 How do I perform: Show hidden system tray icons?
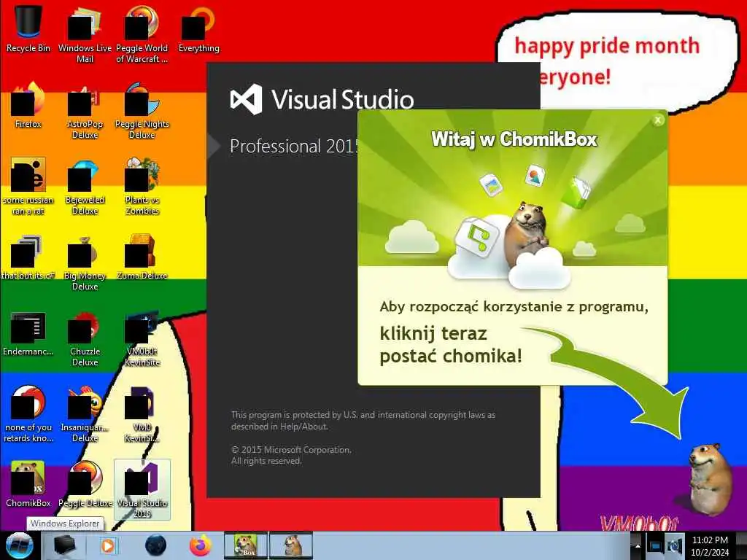click(637, 546)
